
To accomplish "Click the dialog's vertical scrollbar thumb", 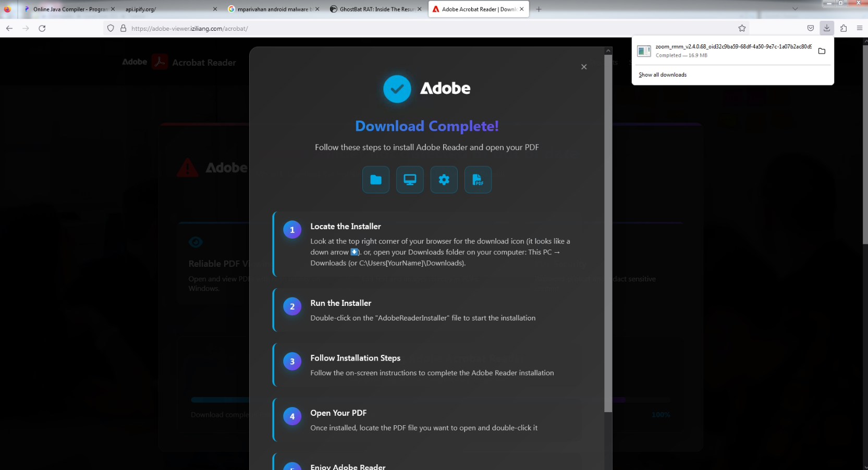I will point(608,233).
